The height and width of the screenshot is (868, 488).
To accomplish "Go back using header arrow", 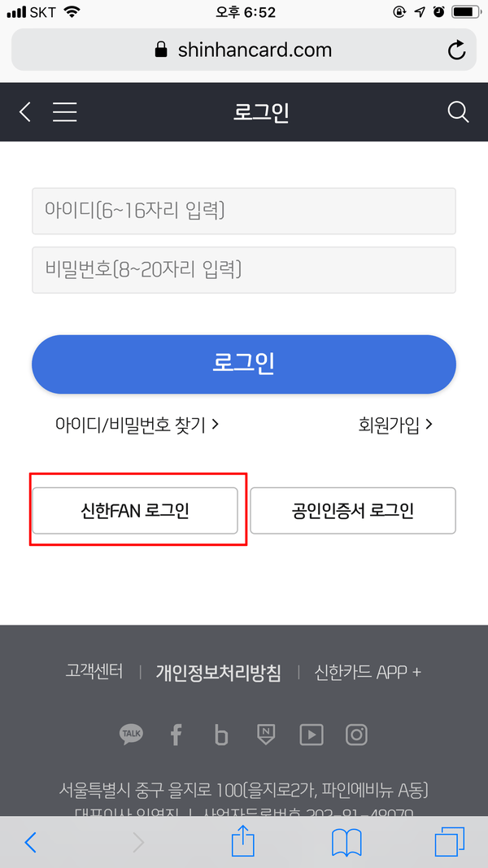I will point(25,112).
